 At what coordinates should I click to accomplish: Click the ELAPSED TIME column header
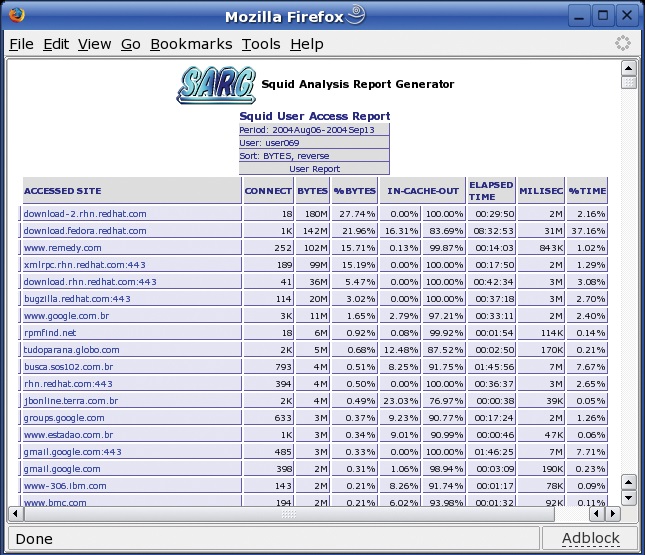[491, 190]
